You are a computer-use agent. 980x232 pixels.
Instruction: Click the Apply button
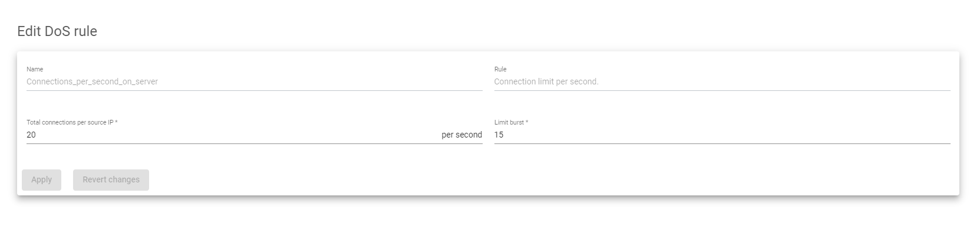click(41, 180)
